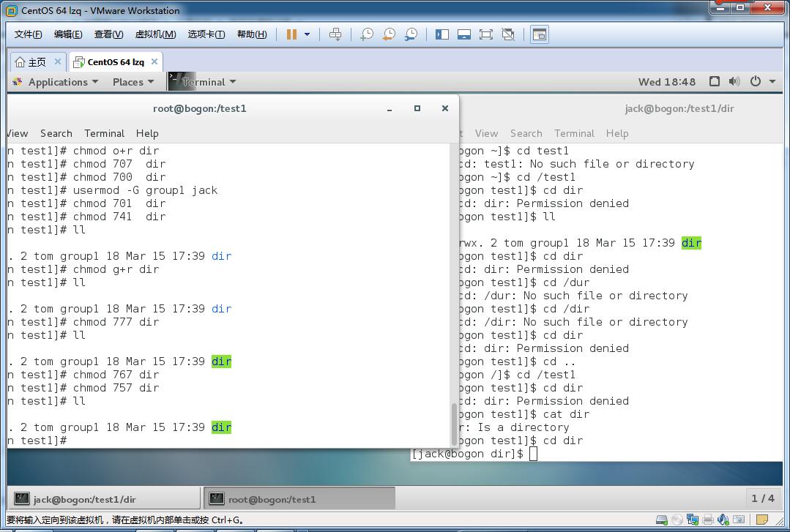Open the 编辑(E) menu
790x532 pixels.
tap(68, 34)
